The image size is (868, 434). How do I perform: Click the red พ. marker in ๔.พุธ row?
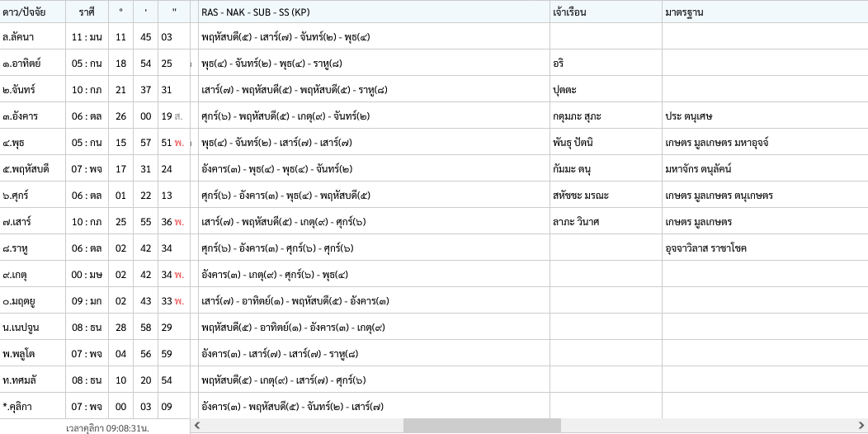coord(179,143)
